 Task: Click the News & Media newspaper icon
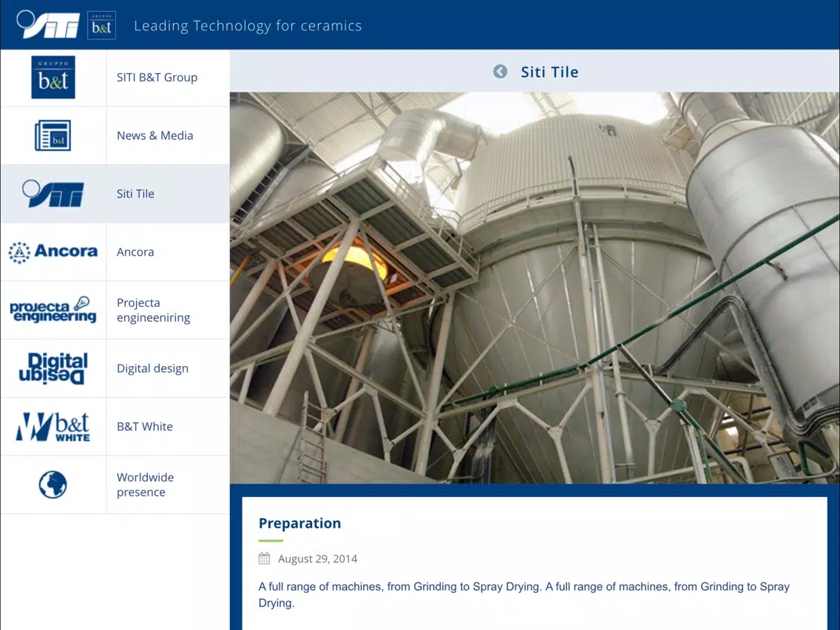pos(53,135)
